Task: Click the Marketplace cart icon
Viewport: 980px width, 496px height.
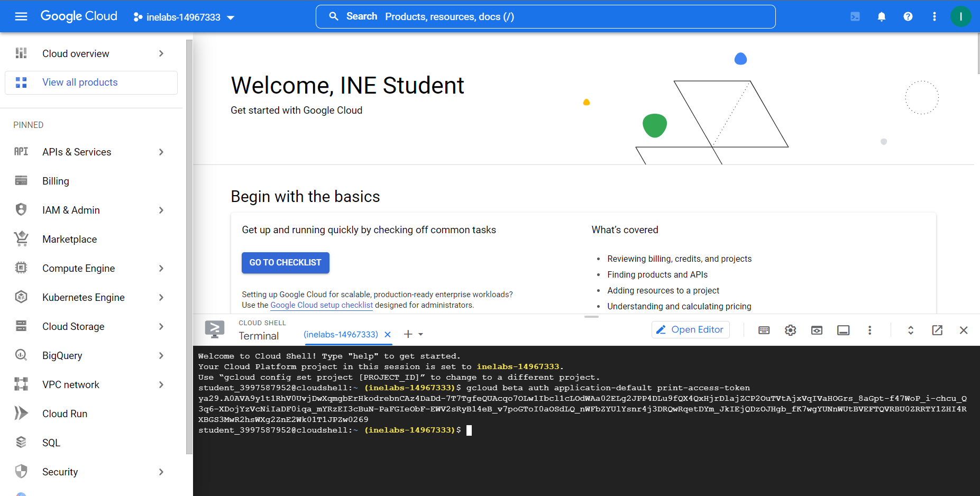Action: 21,239
